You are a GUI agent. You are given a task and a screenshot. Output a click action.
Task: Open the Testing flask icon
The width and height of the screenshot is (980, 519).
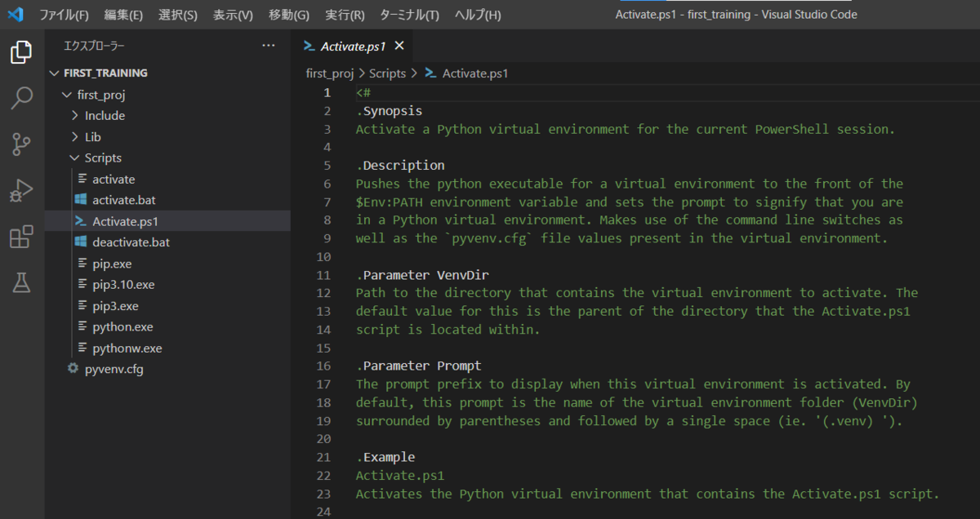(x=21, y=283)
